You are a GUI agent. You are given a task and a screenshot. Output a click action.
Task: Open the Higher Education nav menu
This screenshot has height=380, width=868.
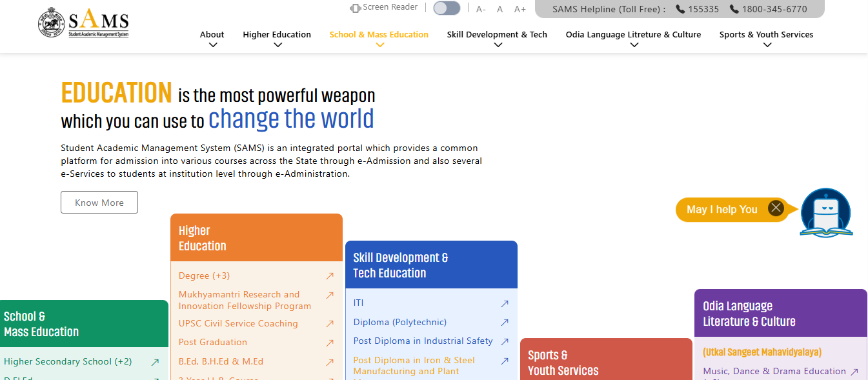(277, 35)
